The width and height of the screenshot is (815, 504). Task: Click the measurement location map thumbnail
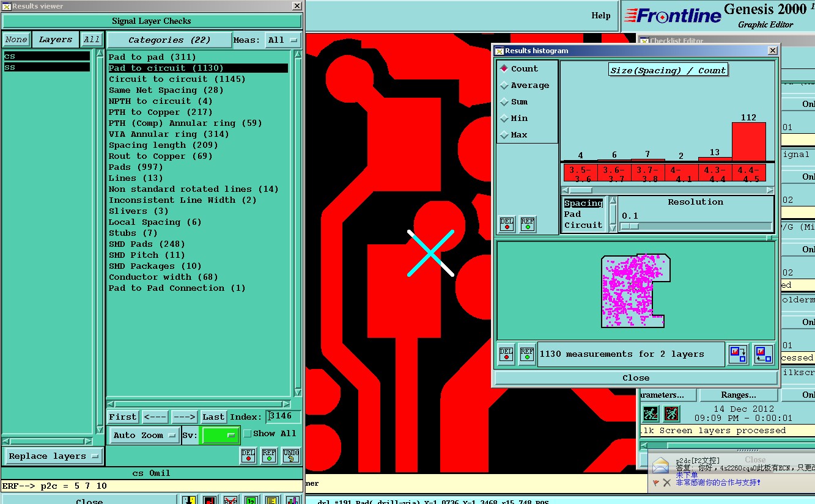point(636,291)
